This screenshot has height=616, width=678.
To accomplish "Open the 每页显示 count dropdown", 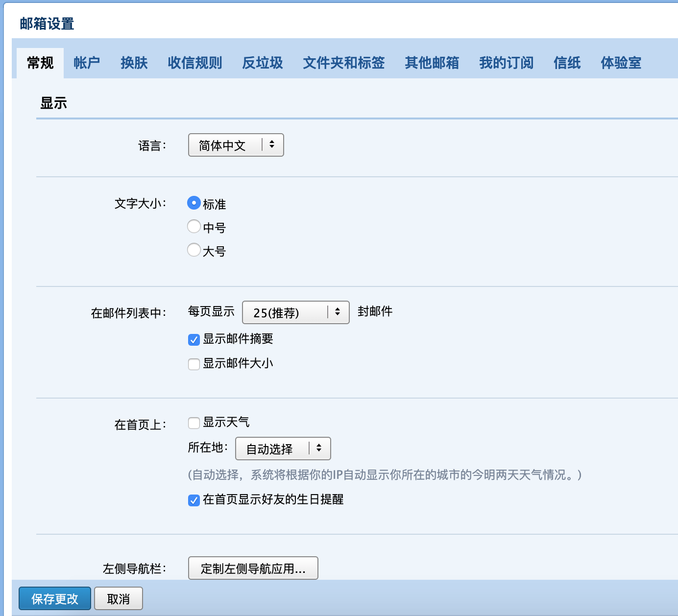I will pos(295,312).
